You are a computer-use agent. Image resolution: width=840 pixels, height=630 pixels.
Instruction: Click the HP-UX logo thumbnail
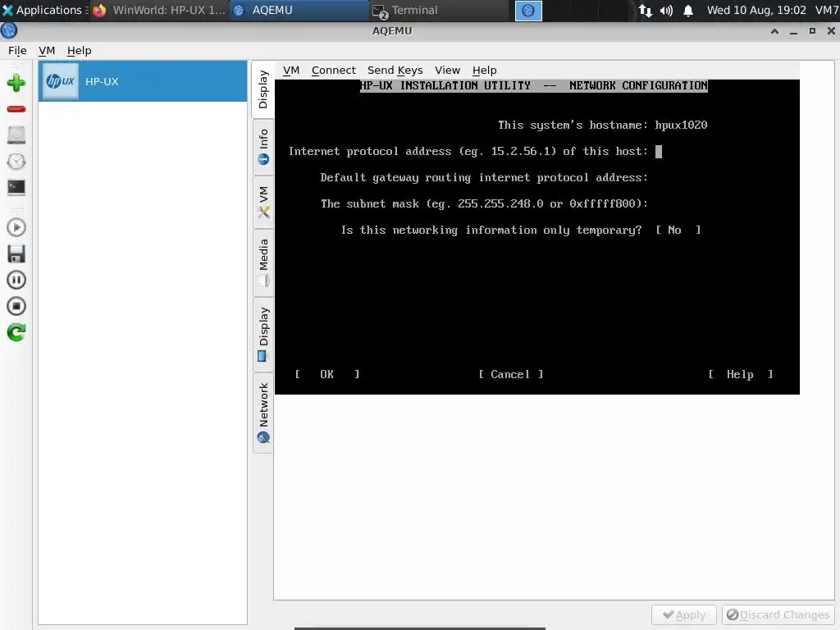(61, 81)
